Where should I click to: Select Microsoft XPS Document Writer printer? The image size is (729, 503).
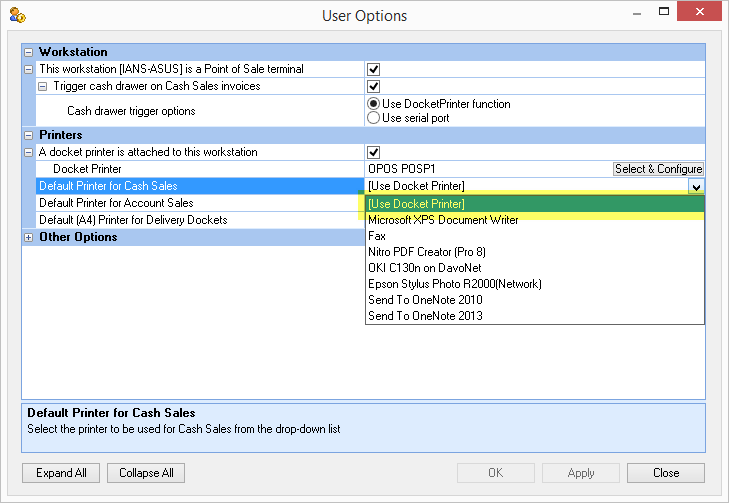coord(443,220)
